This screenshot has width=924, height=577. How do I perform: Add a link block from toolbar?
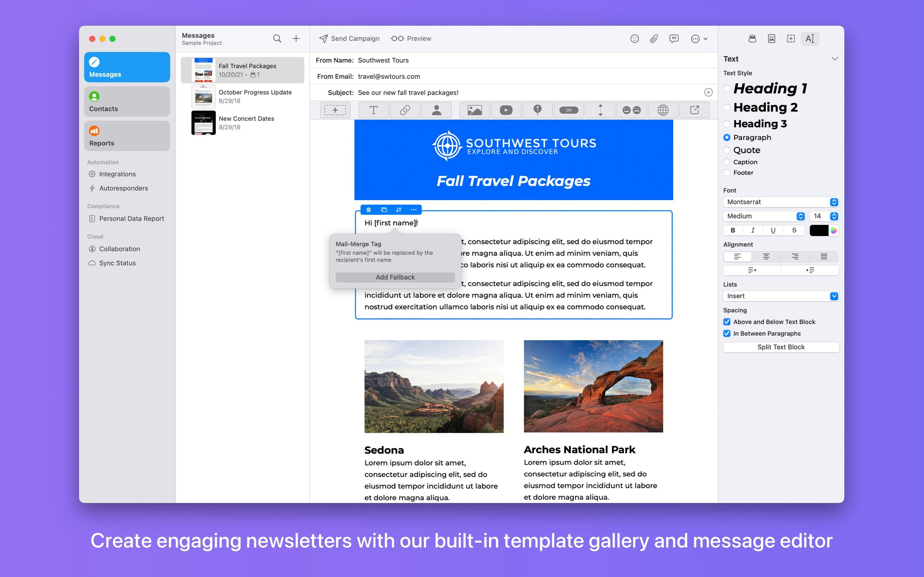[x=405, y=110]
